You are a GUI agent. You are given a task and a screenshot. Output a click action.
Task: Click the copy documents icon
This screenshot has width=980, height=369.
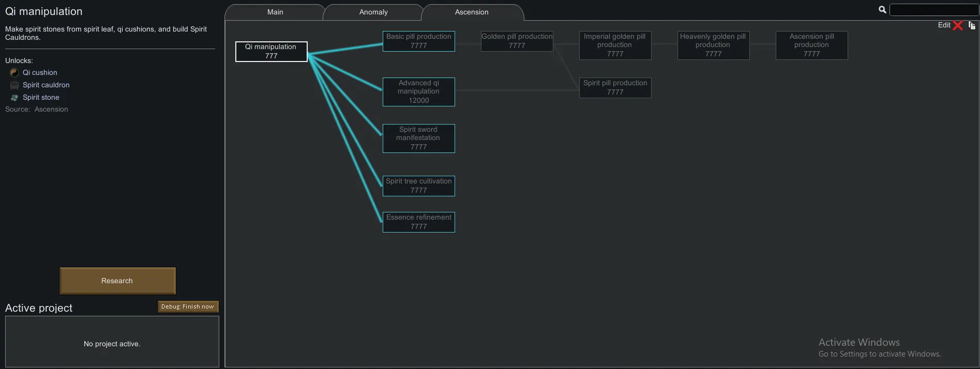click(972, 25)
